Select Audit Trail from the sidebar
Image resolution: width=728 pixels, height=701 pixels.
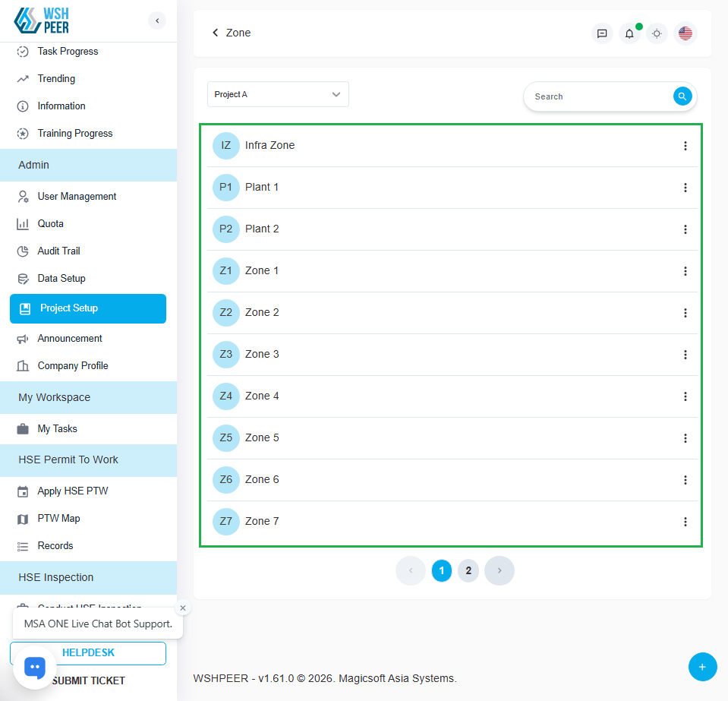click(58, 251)
